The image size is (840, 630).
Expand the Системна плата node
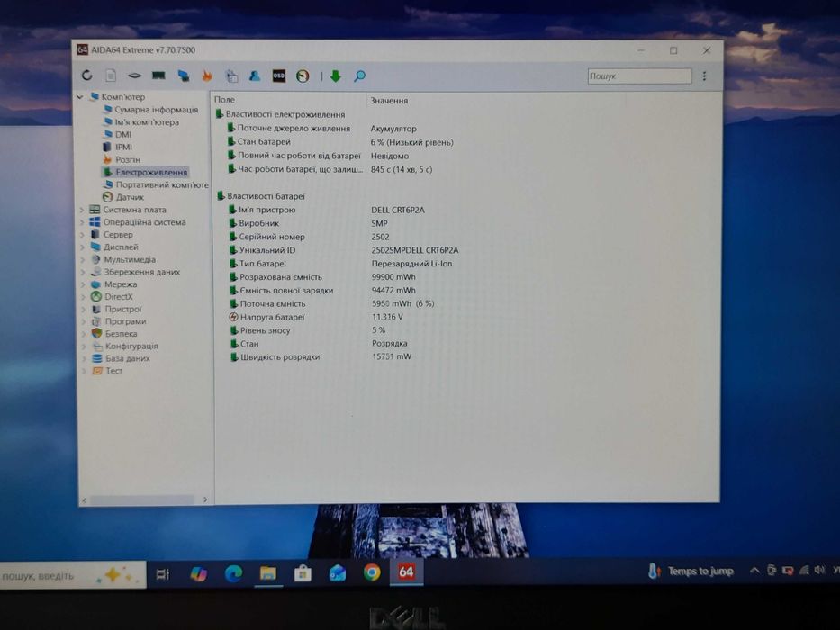pyautogui.click(x=82, y=210)
